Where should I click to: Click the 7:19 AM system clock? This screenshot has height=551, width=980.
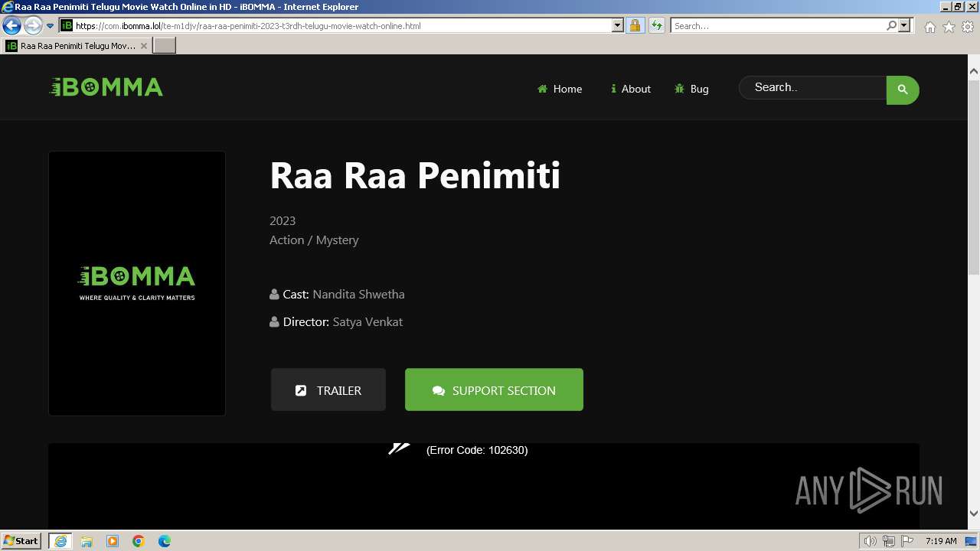pos(941,541)
